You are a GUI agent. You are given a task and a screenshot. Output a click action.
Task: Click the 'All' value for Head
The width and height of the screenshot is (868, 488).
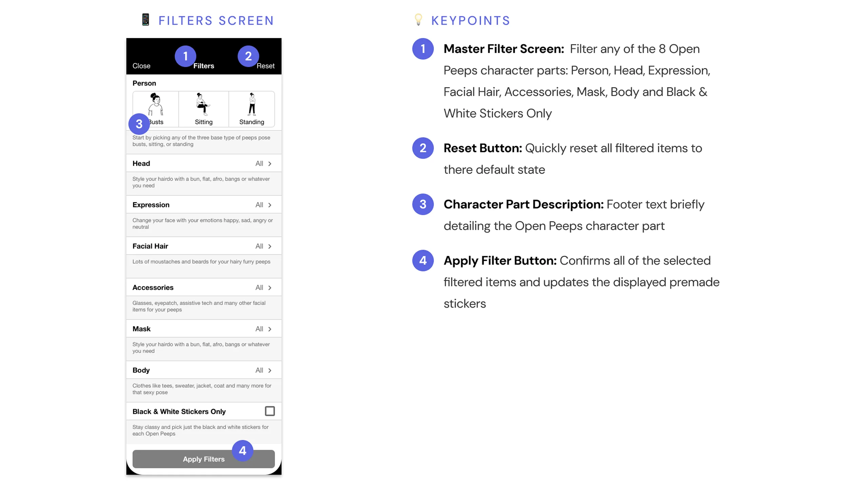click(x=259, y=163)
